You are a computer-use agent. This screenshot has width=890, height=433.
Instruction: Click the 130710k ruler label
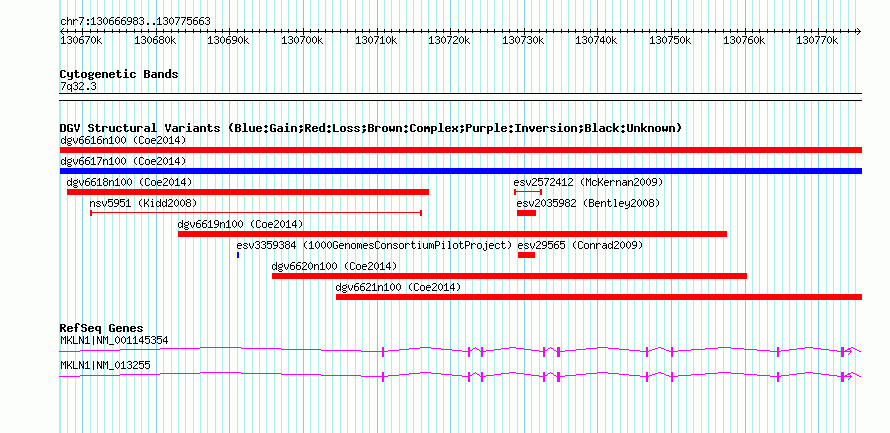376,40
